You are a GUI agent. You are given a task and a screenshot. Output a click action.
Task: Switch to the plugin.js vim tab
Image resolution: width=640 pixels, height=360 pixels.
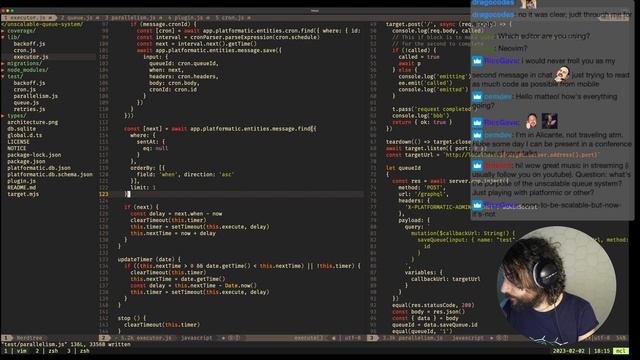pyautogui.click(x=189, y=18)
